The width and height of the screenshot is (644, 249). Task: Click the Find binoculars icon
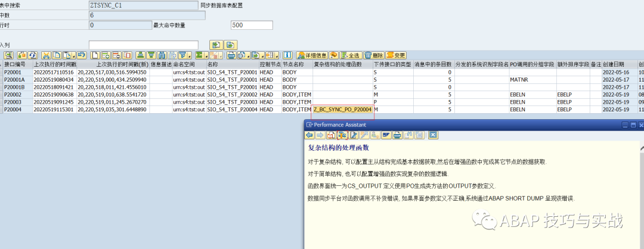click(x=162, y=55)
